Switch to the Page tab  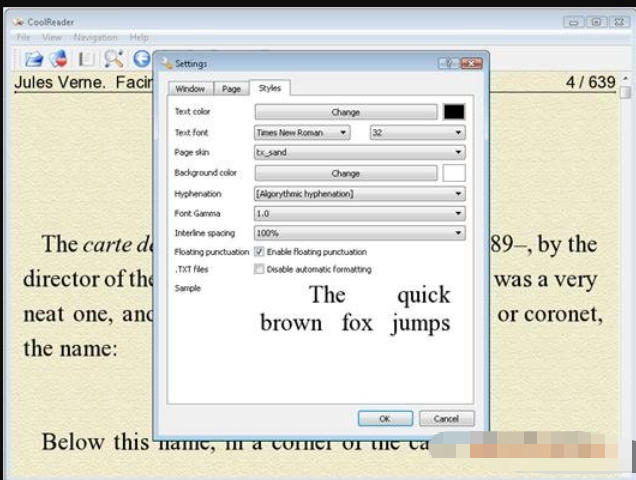[231, 89]
